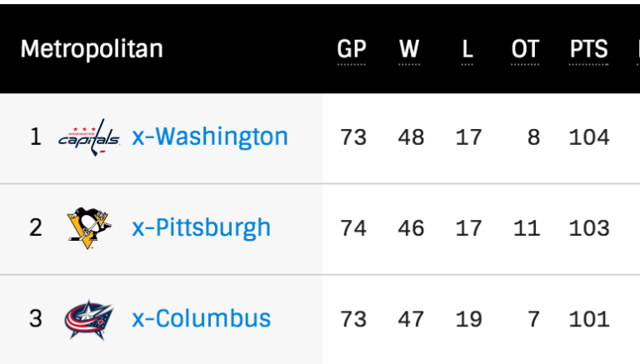
Task: Sort standings by PTS column header
Action: tap(588, 49)
